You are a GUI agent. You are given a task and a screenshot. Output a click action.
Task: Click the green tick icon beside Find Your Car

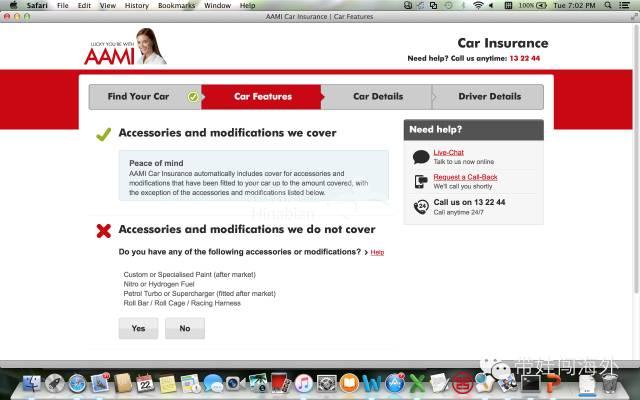(193, 97)
